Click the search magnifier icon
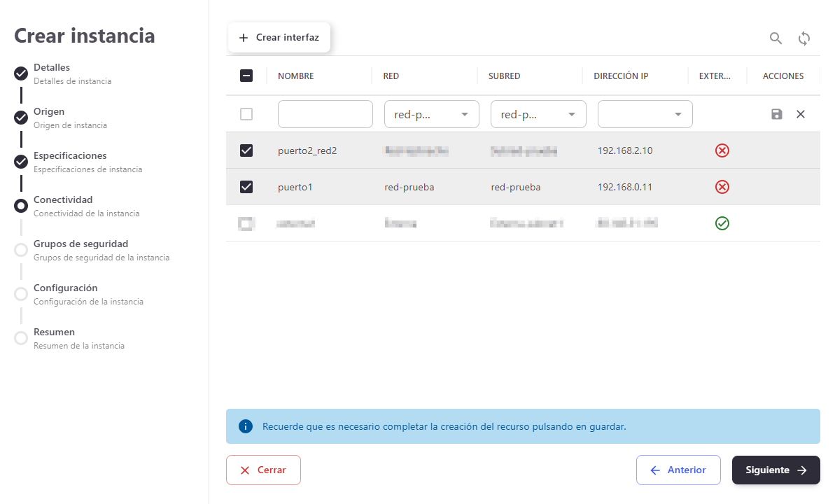The image size is (835, 504). (776, 38)
